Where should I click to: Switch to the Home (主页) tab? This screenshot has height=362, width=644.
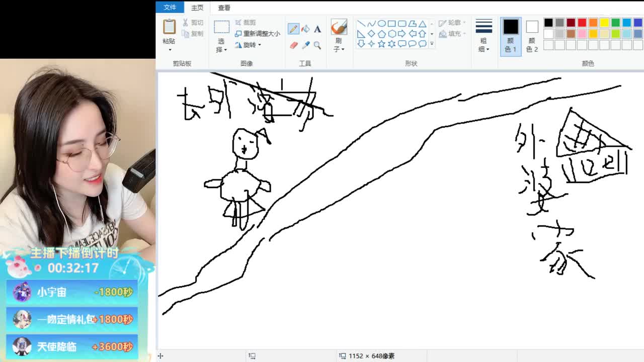[197, 8]
